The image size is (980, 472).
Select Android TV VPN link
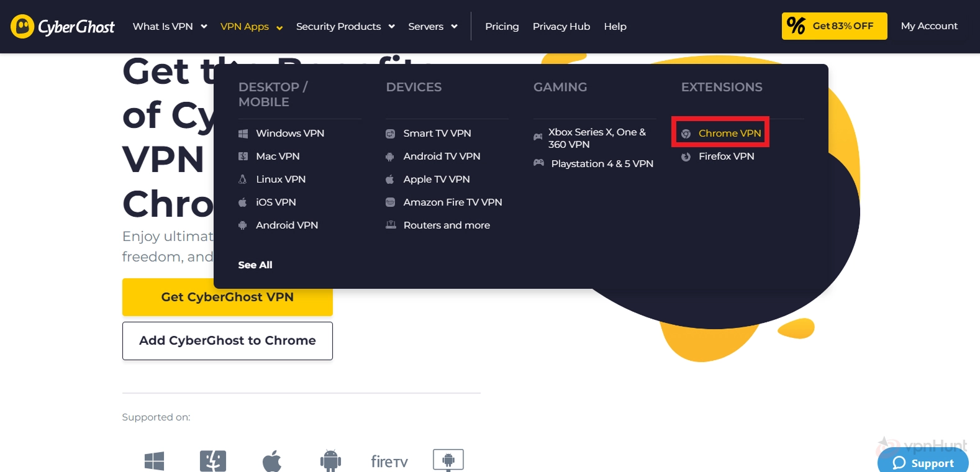coord(442,157)
